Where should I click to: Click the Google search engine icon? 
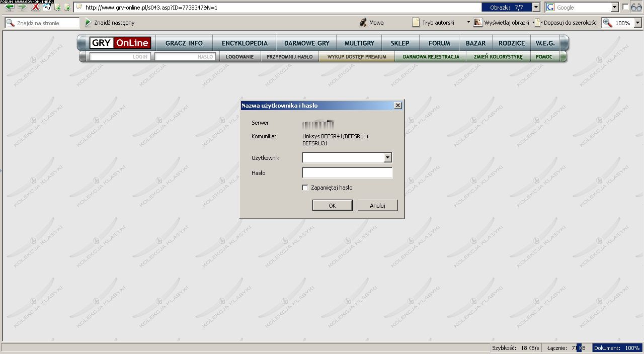551,7
